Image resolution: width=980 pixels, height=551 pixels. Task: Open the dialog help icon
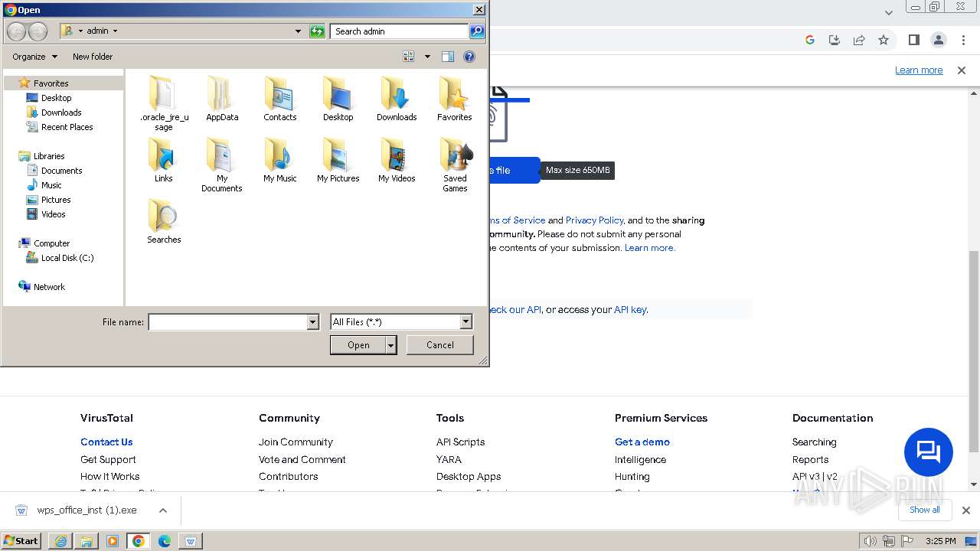coord(469,57)
